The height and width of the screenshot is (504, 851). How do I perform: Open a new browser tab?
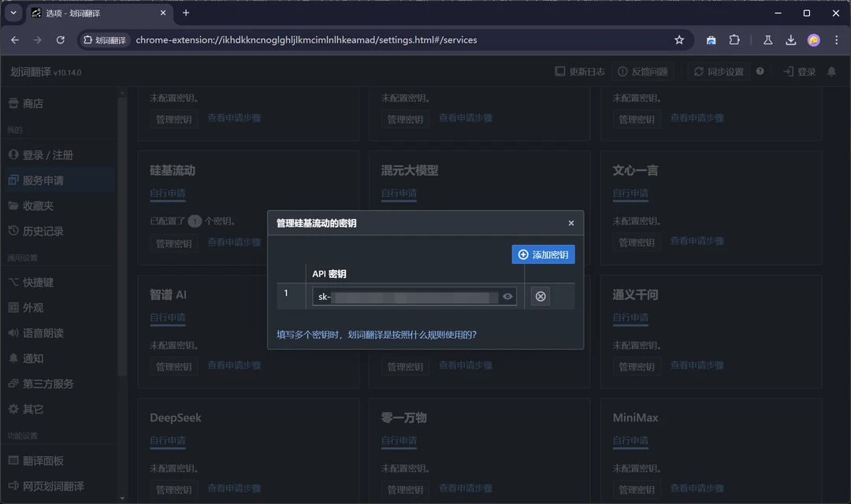click(x=186, y=13)
